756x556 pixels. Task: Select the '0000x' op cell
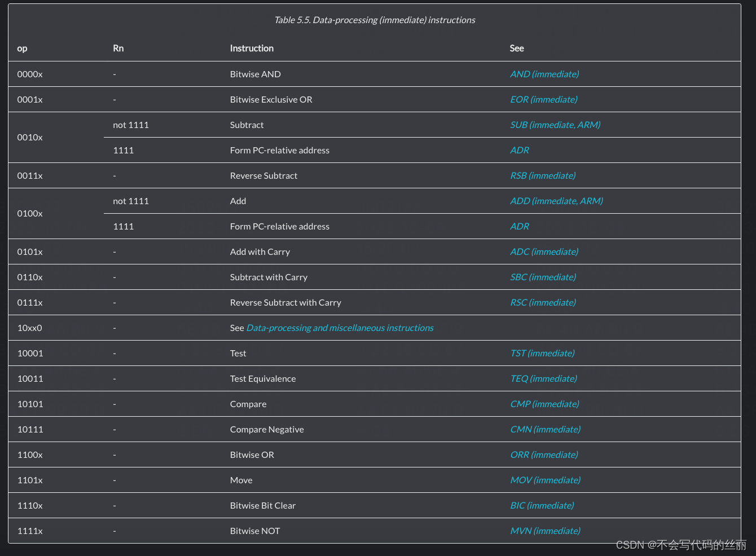click(30, 74)
